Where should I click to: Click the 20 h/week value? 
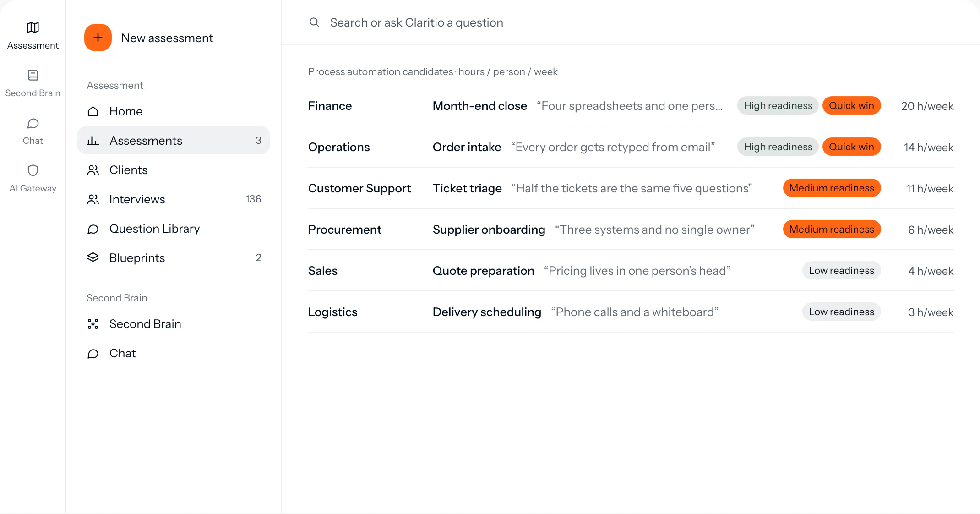[x=927, y=106]
